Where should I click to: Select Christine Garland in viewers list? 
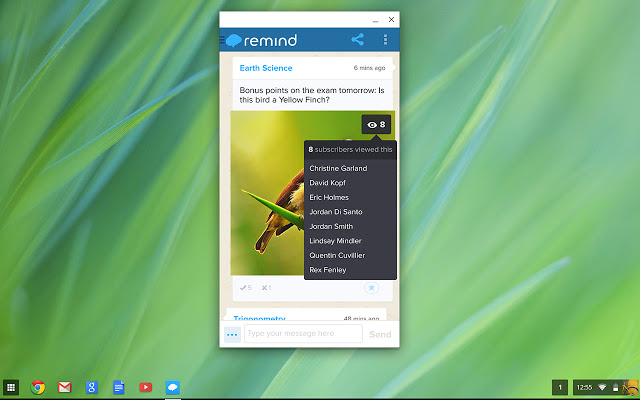click(x=338, y=168)
